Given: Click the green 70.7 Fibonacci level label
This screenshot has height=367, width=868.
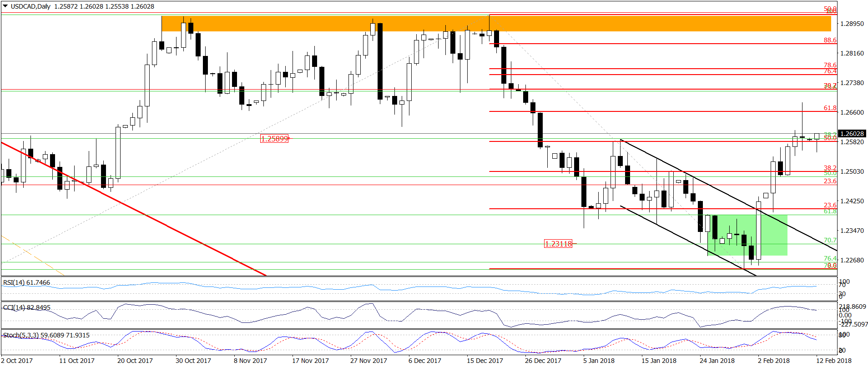Looking at the screenshot, I should point(830,240).
